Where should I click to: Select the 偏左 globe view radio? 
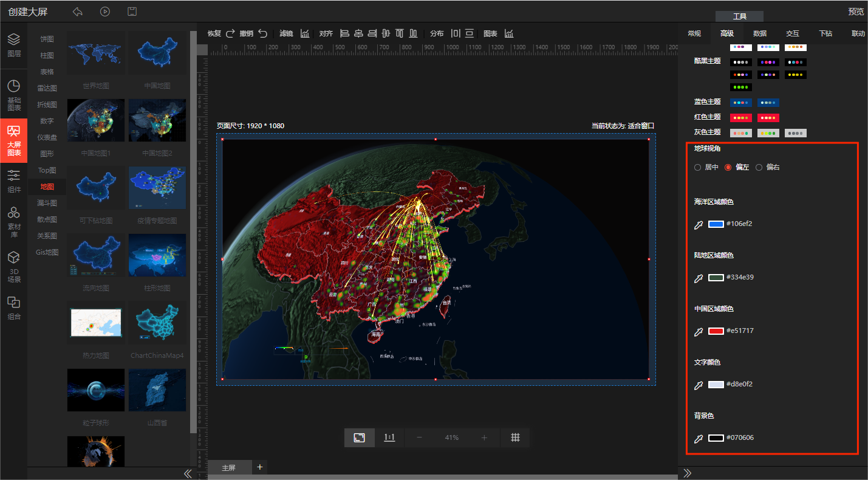pos(728,167)
